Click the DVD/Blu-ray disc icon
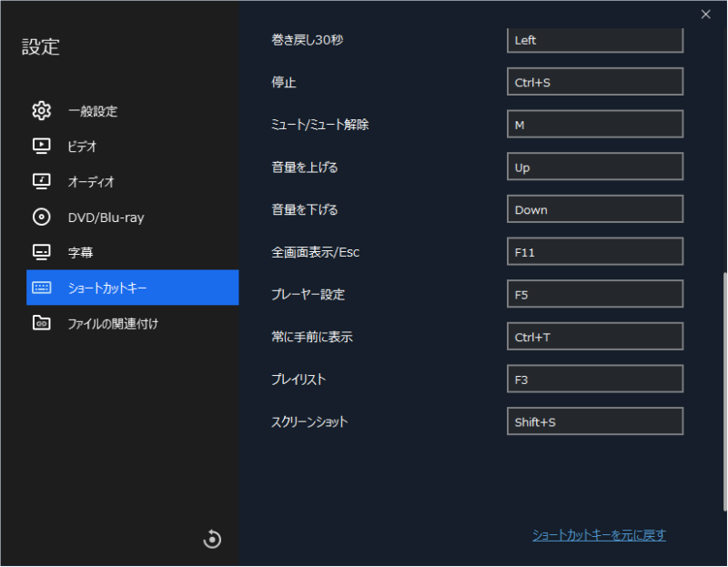The image size is (728, 567). coord(41,217)
